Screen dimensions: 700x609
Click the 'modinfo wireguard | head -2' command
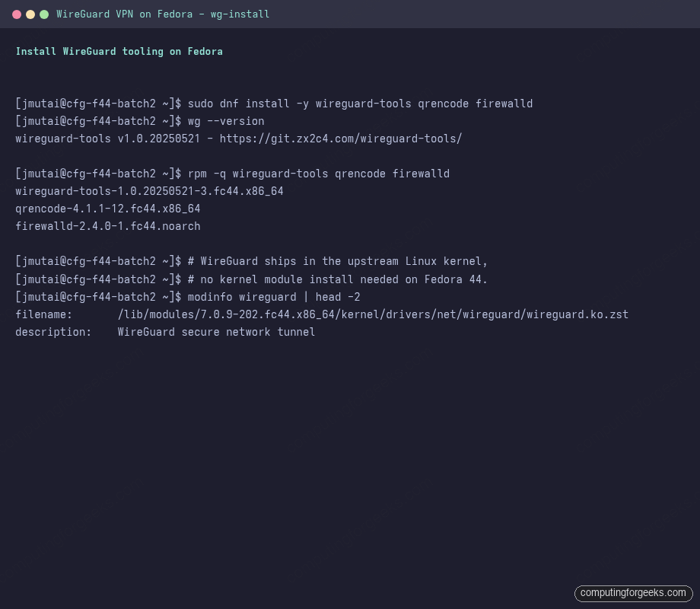274,297
